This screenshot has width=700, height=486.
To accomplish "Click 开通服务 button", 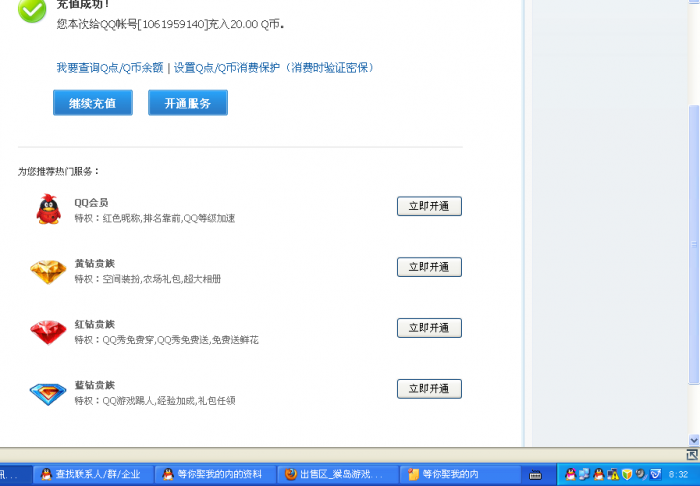I will 188,103.
